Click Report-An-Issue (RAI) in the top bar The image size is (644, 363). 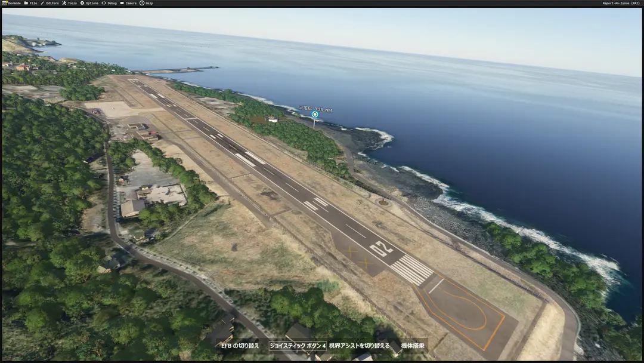[x=621, y=3]
